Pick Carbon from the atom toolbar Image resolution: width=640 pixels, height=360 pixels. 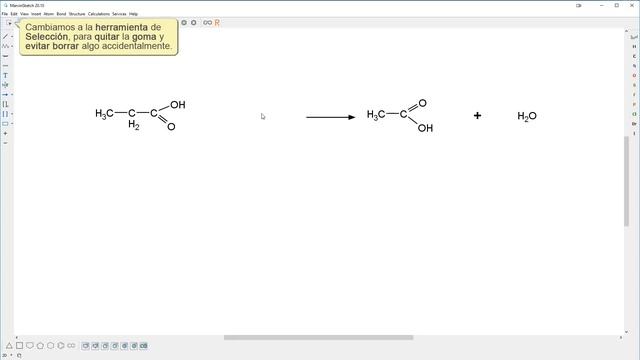click(x=634, y=56)
